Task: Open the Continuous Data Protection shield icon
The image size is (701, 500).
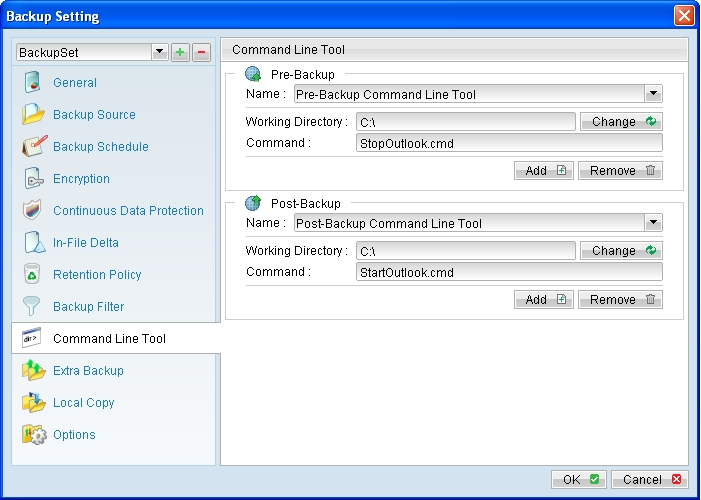Action: [x=32, y=210]
